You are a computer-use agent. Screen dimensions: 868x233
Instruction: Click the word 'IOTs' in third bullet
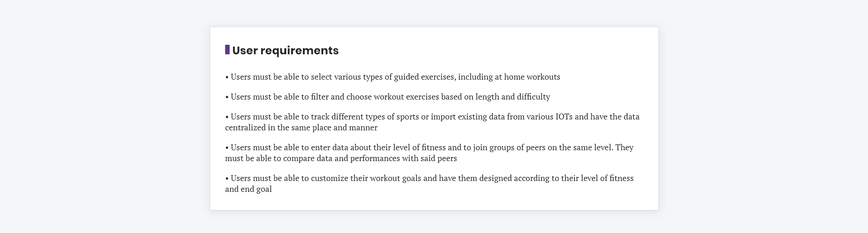coord(564,117)
